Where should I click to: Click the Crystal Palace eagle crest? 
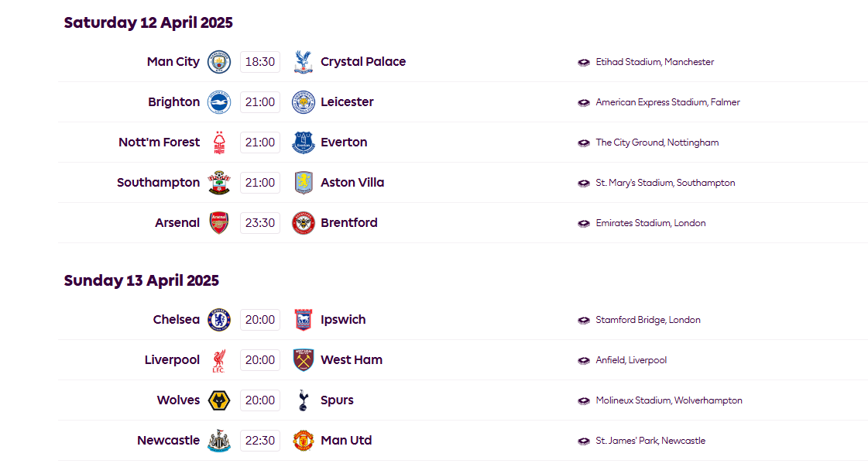(304, 62)
